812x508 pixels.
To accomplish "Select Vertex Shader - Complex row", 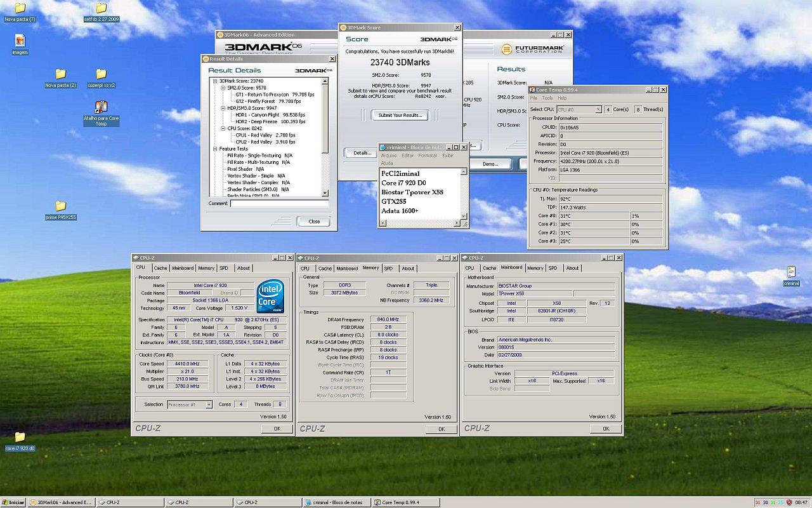I will pos(259,183).
